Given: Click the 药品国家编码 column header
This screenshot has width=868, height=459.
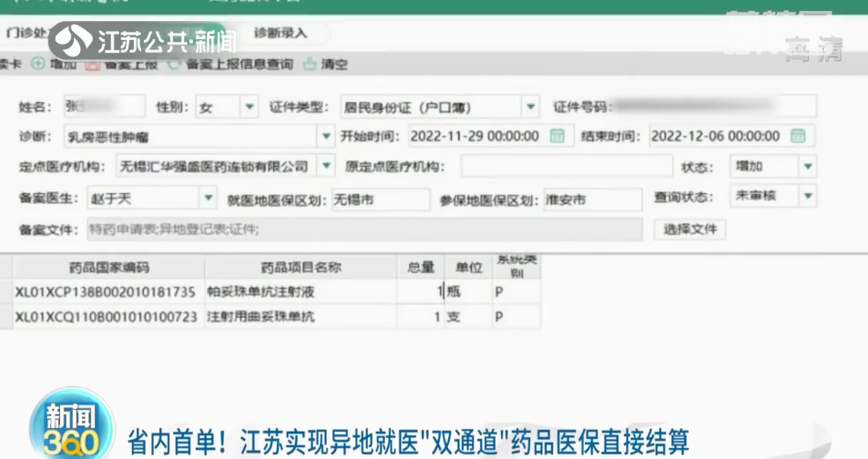Looking at the screenshot, I should tap(108, 267).
